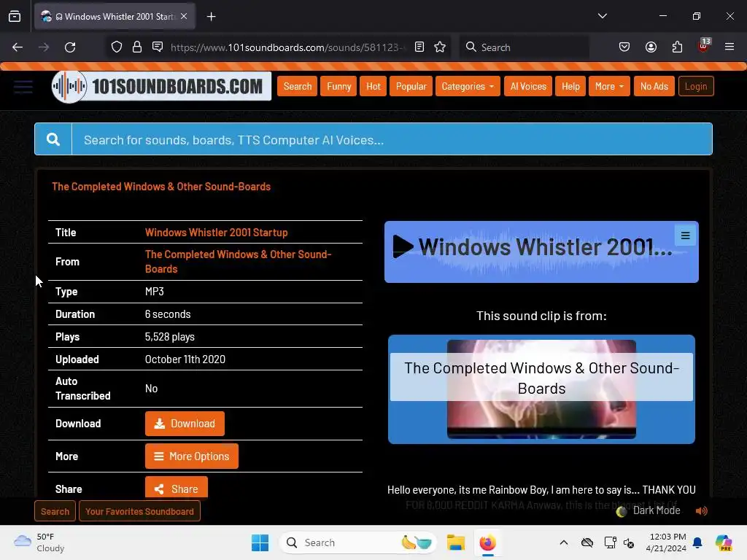Click the Firefox taskbar icon
The height and width of the screenshot is (560, 747).
point(487,542)
